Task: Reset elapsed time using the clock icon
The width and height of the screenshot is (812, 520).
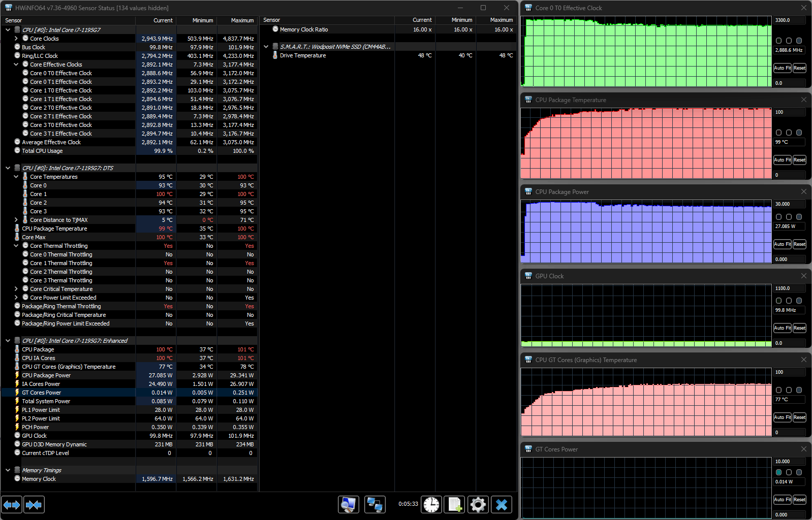Action: 431,505
